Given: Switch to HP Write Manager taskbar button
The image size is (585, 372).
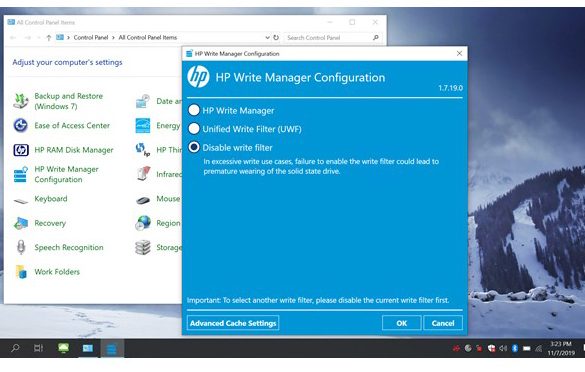Looking at the screenshot, I should pos(112,348).
